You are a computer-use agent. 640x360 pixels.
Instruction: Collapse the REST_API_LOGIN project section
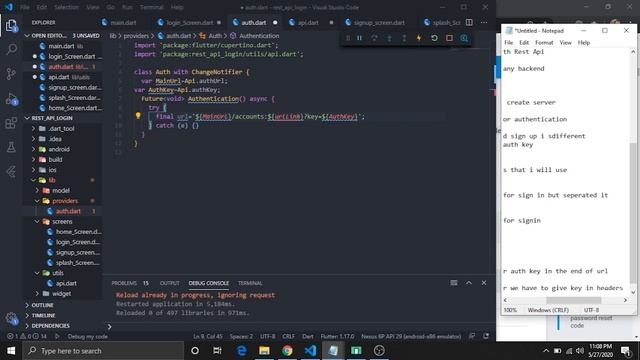[27, 118]
